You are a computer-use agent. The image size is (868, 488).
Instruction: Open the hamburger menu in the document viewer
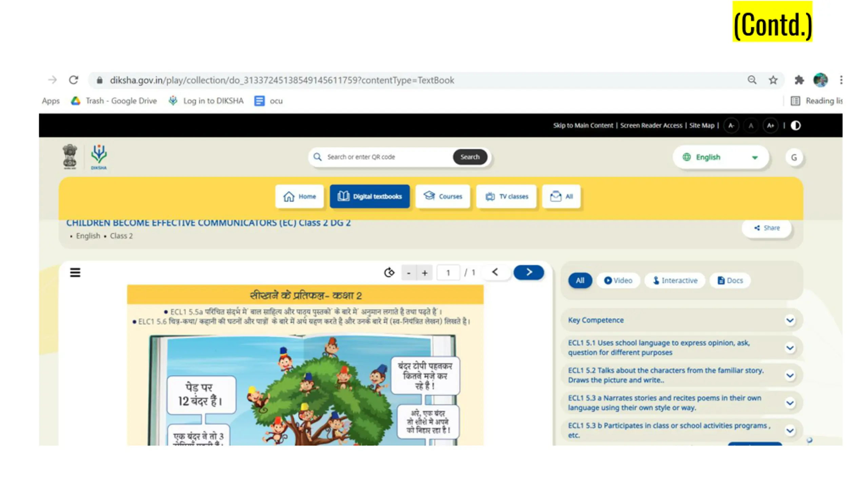pyautogui.click(x=75, y=272)
